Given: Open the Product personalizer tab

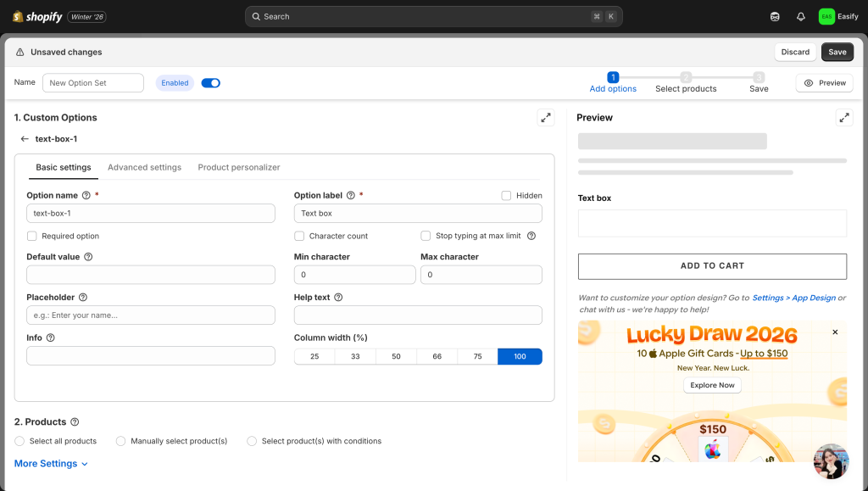Looking at the screenshot, I should coord(239,168).
